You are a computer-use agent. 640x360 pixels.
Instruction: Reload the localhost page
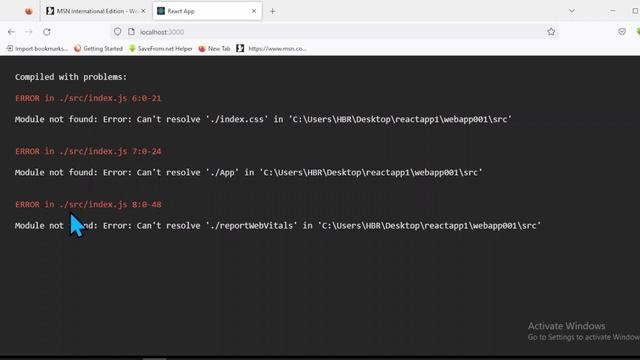[x=47, y=32]
